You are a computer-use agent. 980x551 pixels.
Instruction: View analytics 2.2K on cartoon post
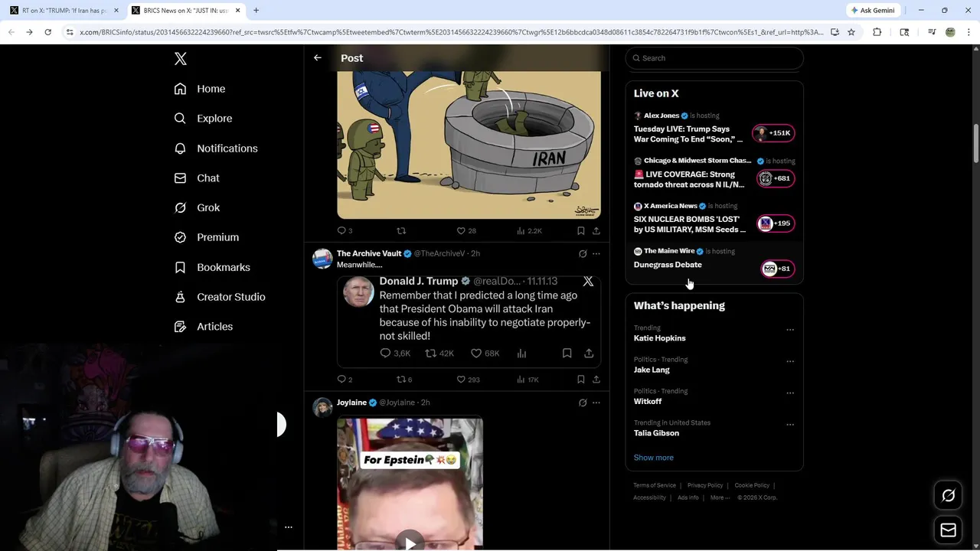coord(529,230)
